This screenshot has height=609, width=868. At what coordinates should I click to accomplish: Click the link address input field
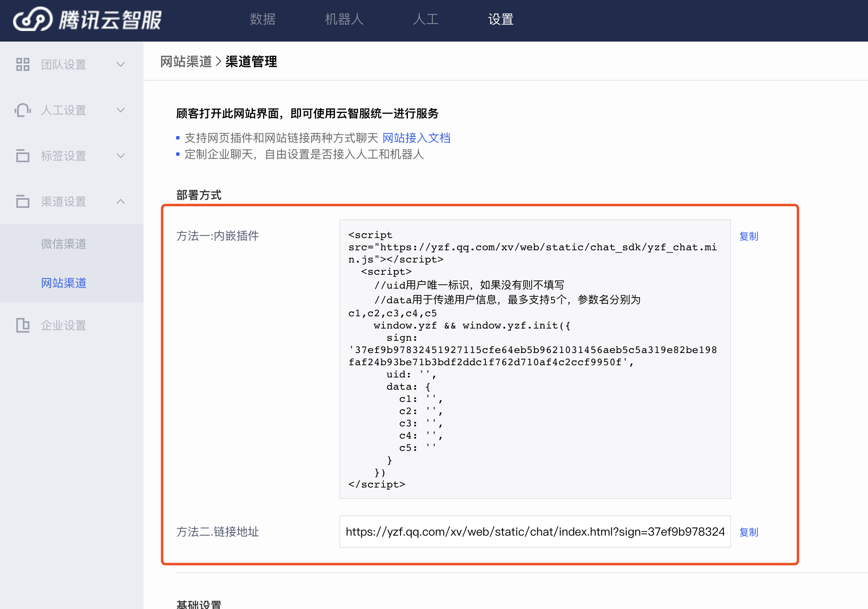(535, 532)
